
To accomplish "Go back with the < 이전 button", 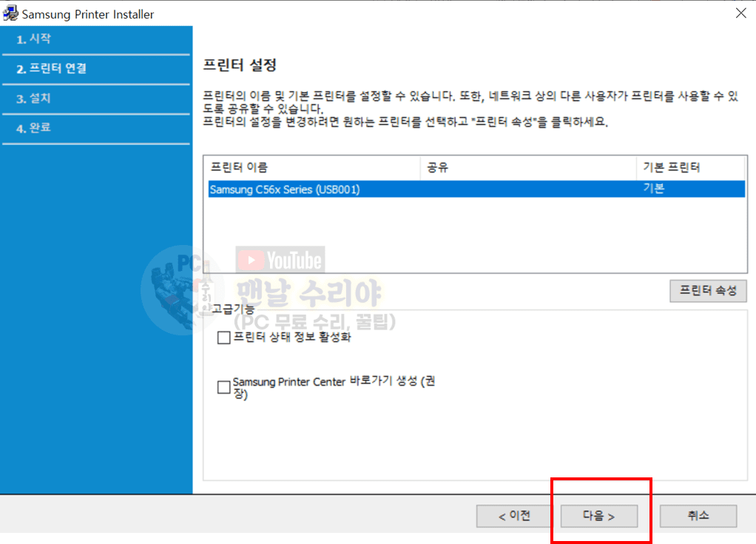I will pos(514,516).
